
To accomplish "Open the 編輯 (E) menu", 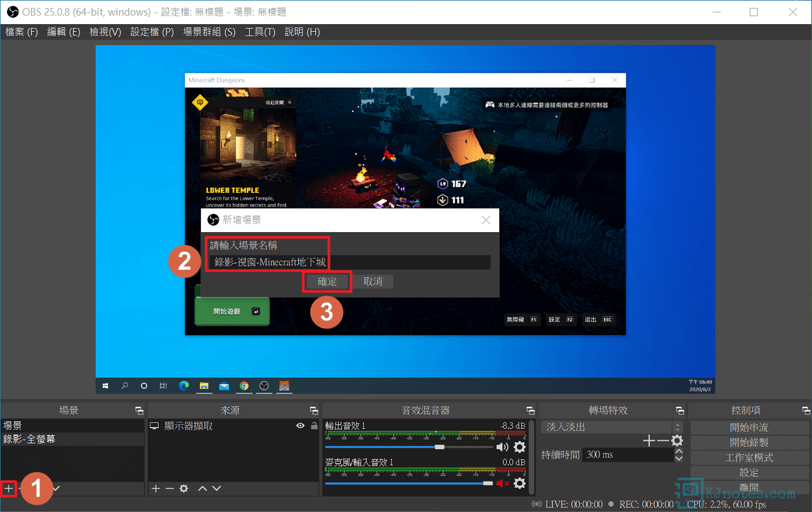I will click(63, 32).
